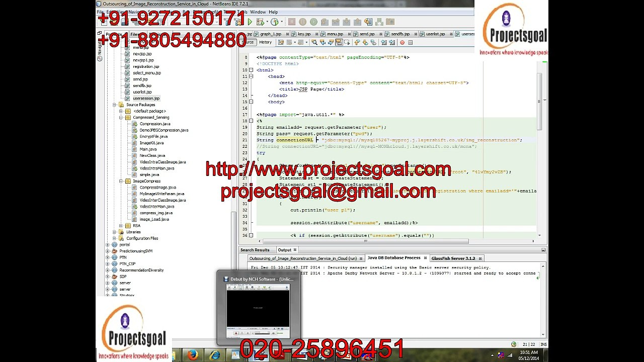The image size is (644, 362).
Task: Switch to the sendfb.jsp editor tab
Action: pos(400,34)
